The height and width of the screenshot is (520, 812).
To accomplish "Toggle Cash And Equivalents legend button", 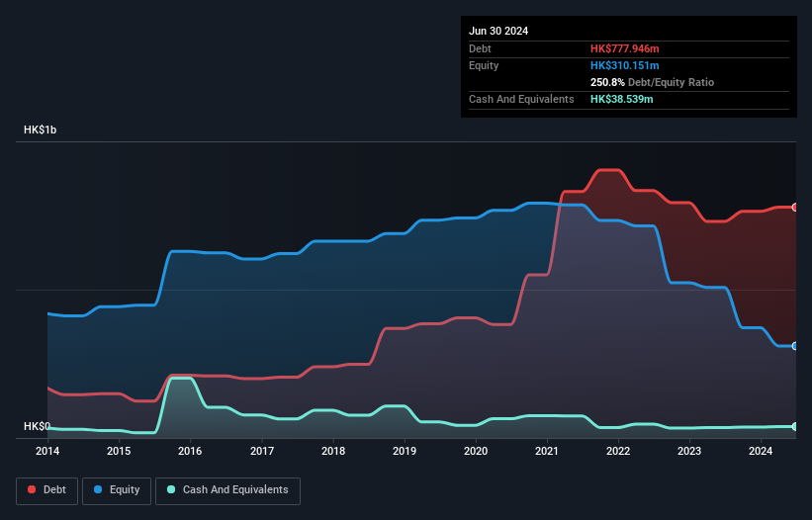I will pyautogui.click(x=227, y=490).
